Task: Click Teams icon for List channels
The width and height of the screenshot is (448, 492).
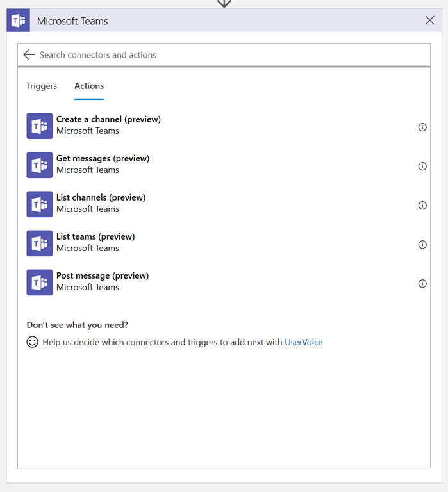Action: tap(40, 204)
